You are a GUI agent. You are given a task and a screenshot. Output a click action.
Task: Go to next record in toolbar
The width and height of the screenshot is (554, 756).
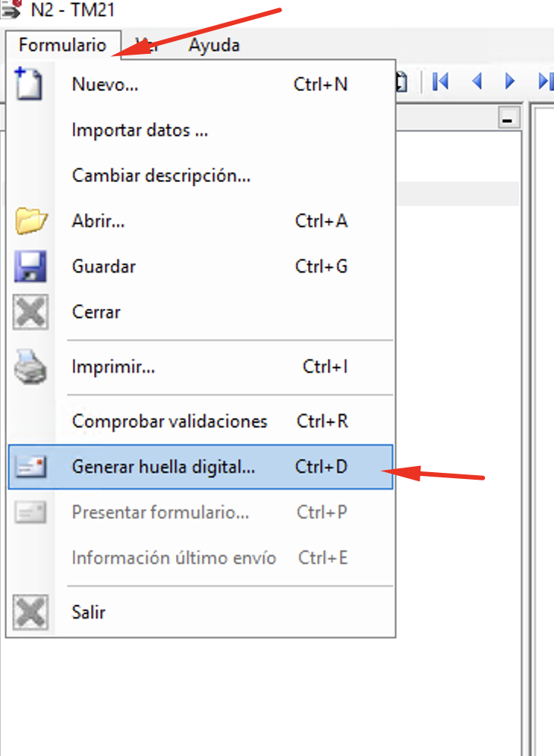coord(510,81)
